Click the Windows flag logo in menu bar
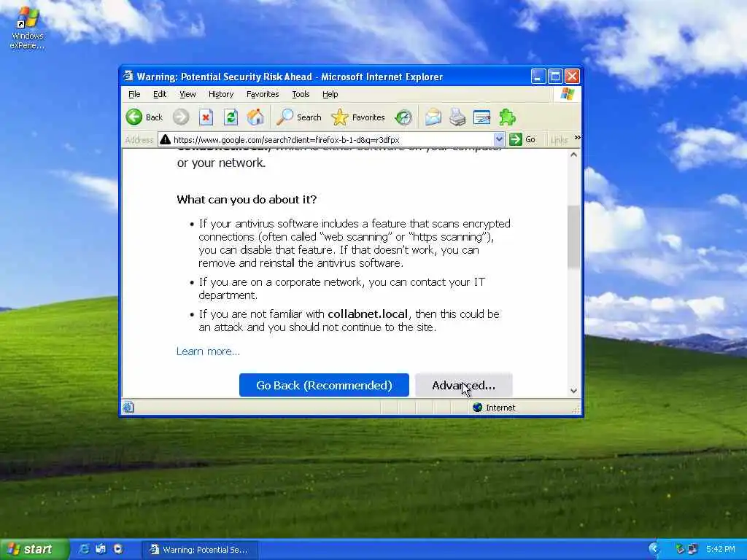 pyautogui.click(x=568, y=94)
